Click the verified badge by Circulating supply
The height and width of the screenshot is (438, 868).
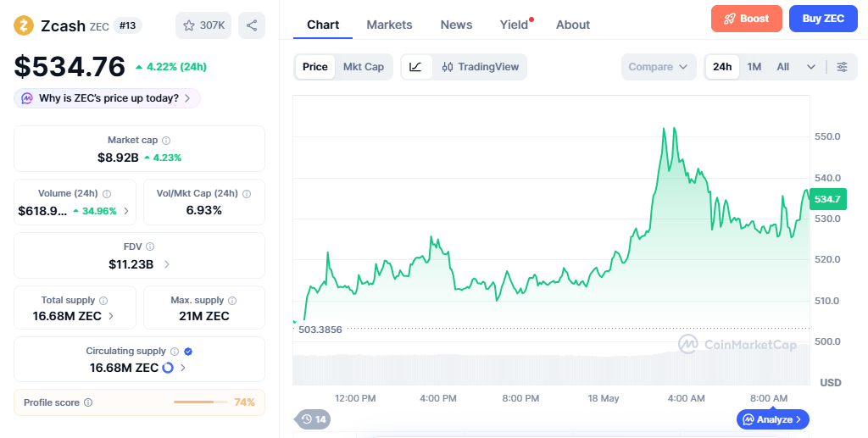tap(188, 352)
